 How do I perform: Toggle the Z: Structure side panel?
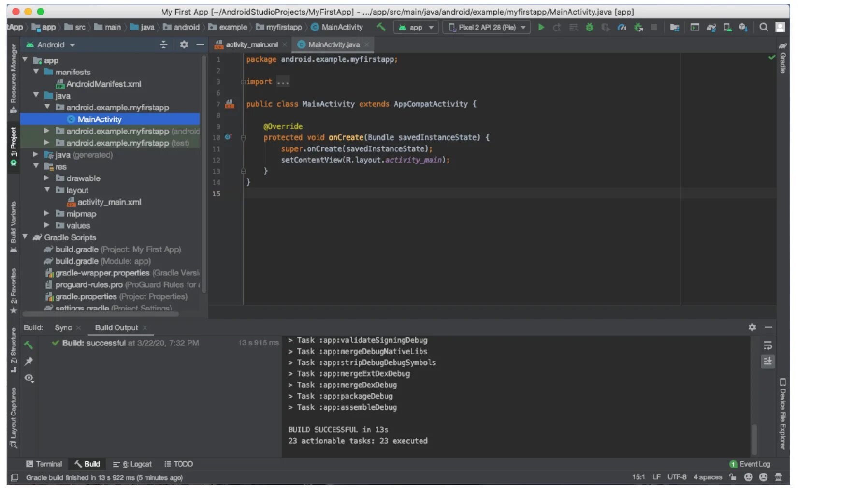pyautogui.click(x=14, y=350)
